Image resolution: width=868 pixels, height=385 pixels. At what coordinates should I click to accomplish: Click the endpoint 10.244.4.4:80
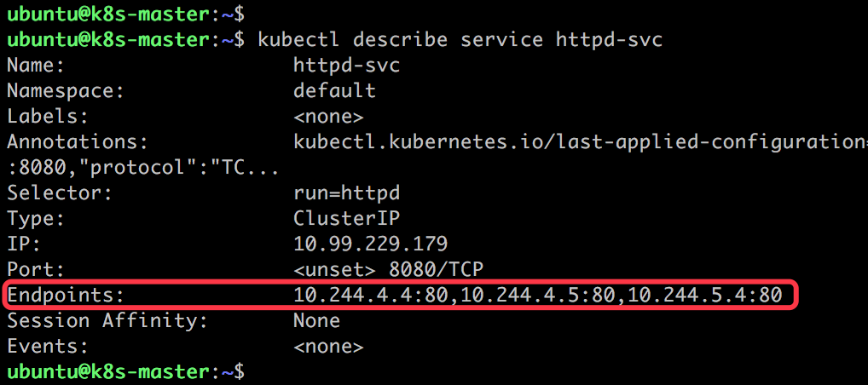[x=370, y=296]
